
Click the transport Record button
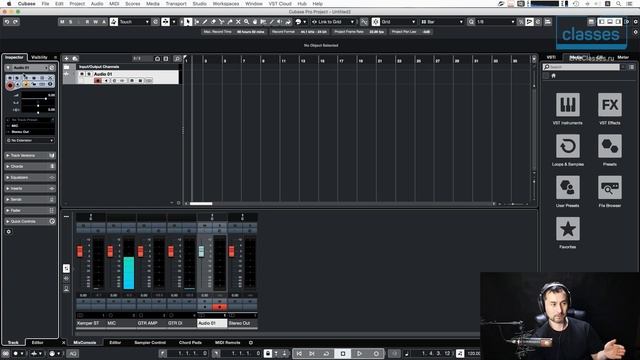(376, 353)
